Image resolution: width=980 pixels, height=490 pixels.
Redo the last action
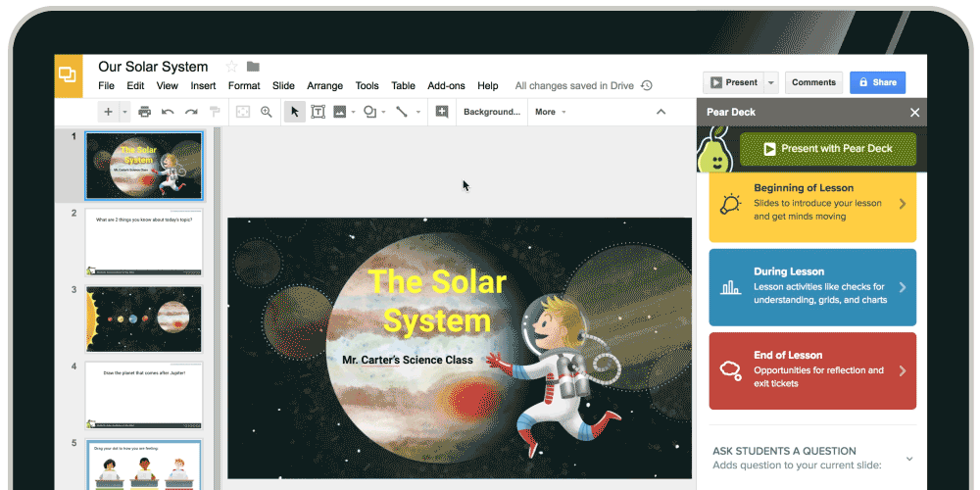[191, 112]
